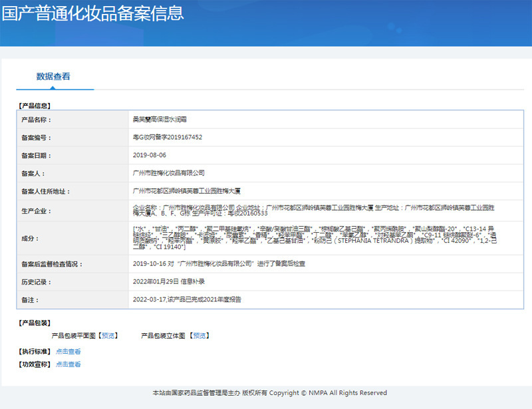Screen dimensions: 532x409
Task: Click the 历史记录 label
Action: 37,282
